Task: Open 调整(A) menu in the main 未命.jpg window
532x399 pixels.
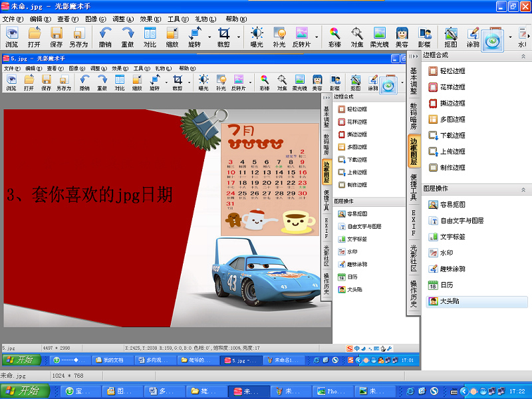Action: tap(123, 19)
